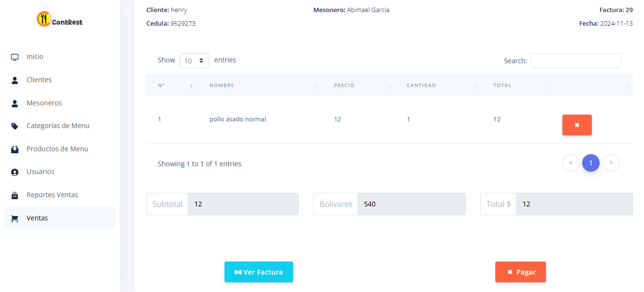This screenshot has height=292, width=644.
Task: Open the Show entries count dropdown
Action: coord(195,60)
